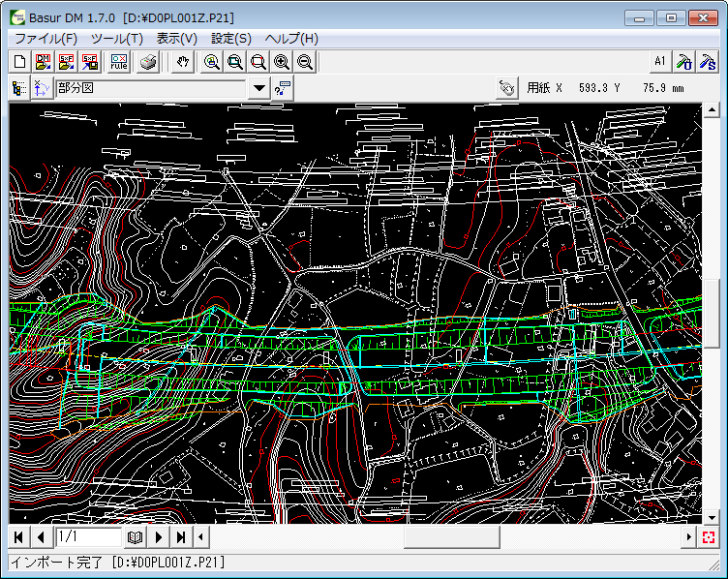Screen dimensions: 728x579
Task: Open the OX rule check tool
Action: (119, 62)
